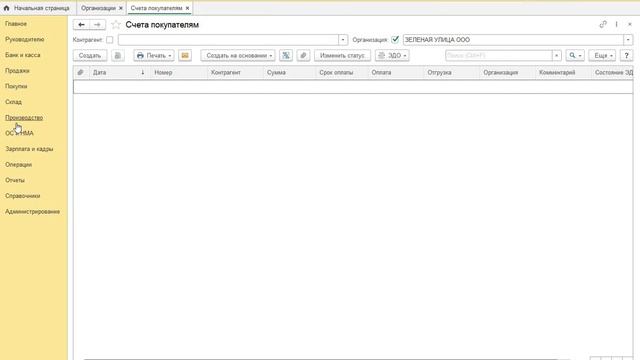Open the Продажи section
Image resolution: width=640 pixels, height=360 pixels.
point(17,71)
